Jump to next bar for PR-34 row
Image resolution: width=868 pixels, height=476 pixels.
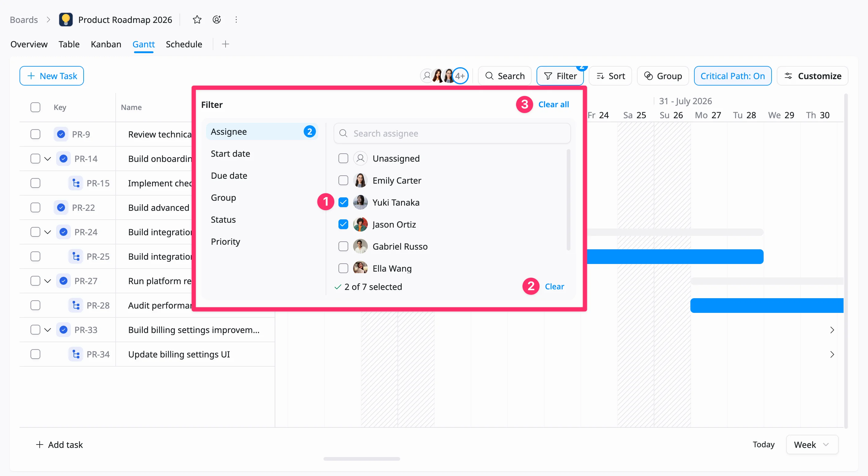point(832,354)
